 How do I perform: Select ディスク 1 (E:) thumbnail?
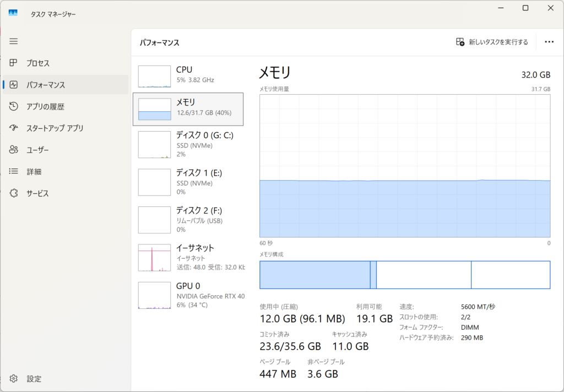coord(154,182)
